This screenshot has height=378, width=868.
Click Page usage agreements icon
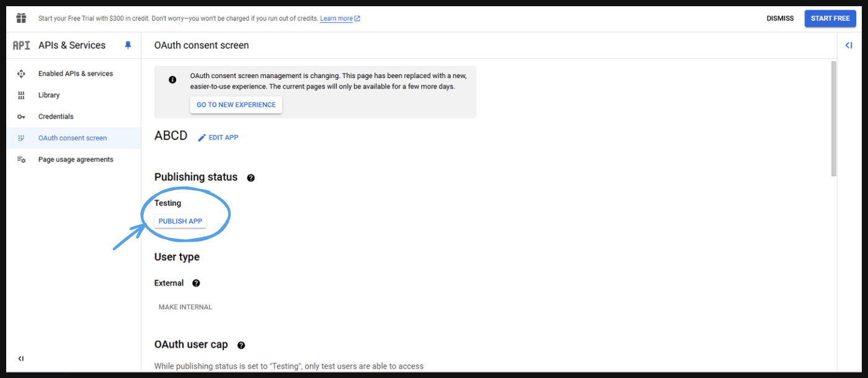pyautogui.click(x=21, y=160)
